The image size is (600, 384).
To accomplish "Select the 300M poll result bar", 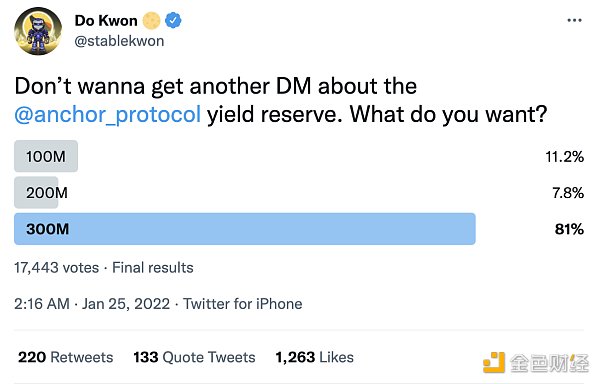I will click(245, 229).
